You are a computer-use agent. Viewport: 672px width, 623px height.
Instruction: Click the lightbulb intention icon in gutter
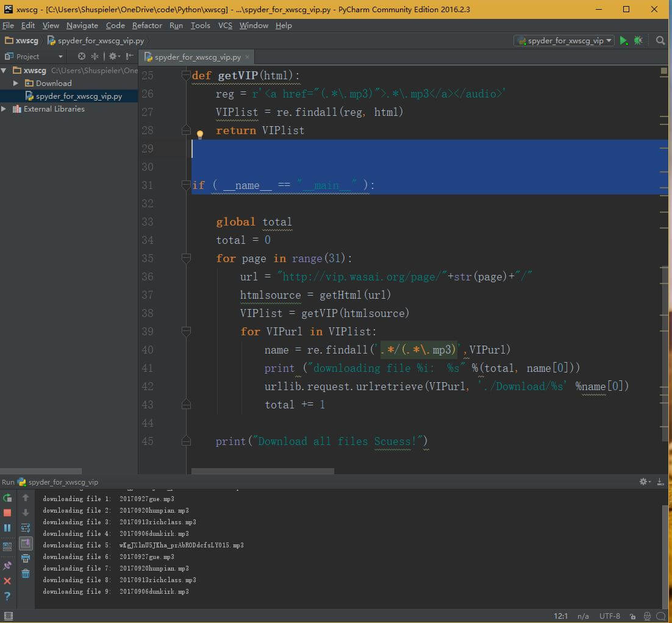tap(199, 134)
